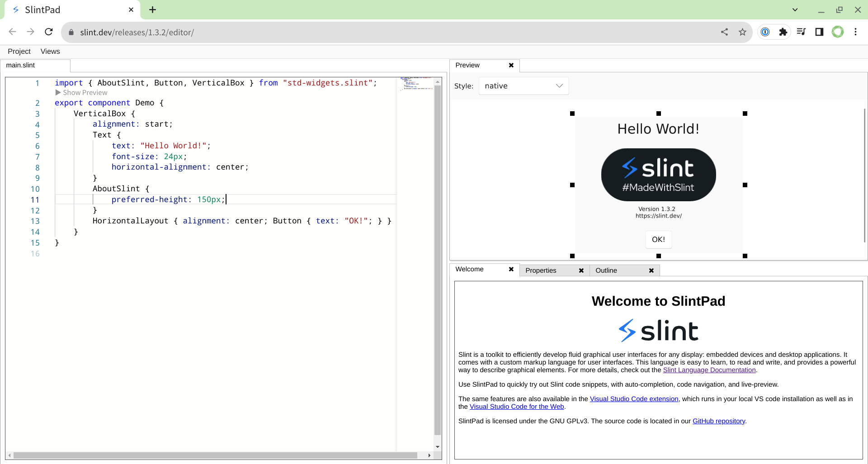Reload the SlintPad page
The height and width of the screenshot is (464, 868).
pyautogui.click(x=48, y=32)
